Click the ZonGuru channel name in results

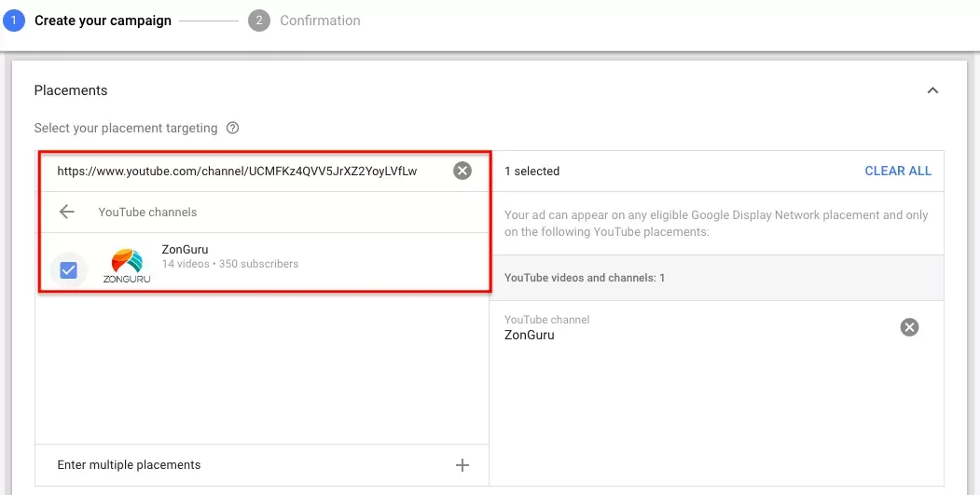click(x=185, y=250)
